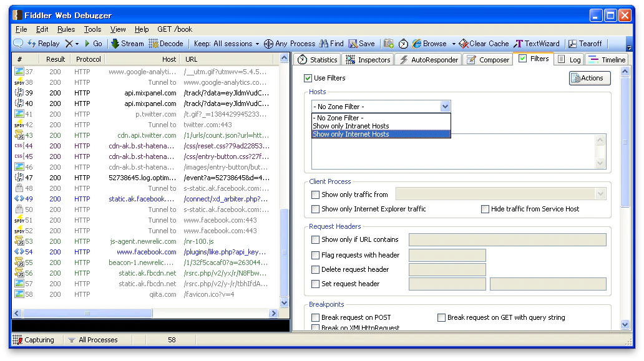The width and height of the screenshot is (644, 361).
Task: Open the Browse dropdown arrow
Action: coord(454,44)
